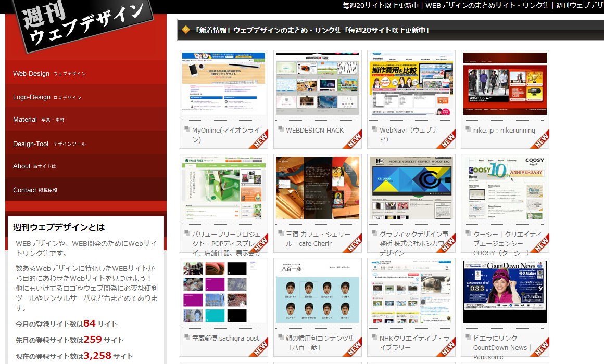Click the small bullet icon beside MyOnline title
604x364 pixels.
187,129
